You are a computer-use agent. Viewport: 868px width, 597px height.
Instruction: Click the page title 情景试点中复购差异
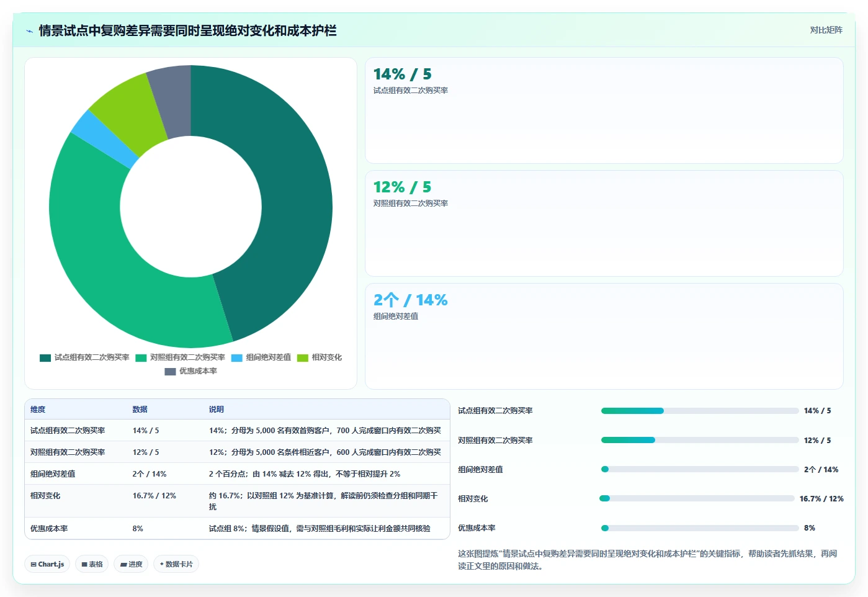point(187,31)
